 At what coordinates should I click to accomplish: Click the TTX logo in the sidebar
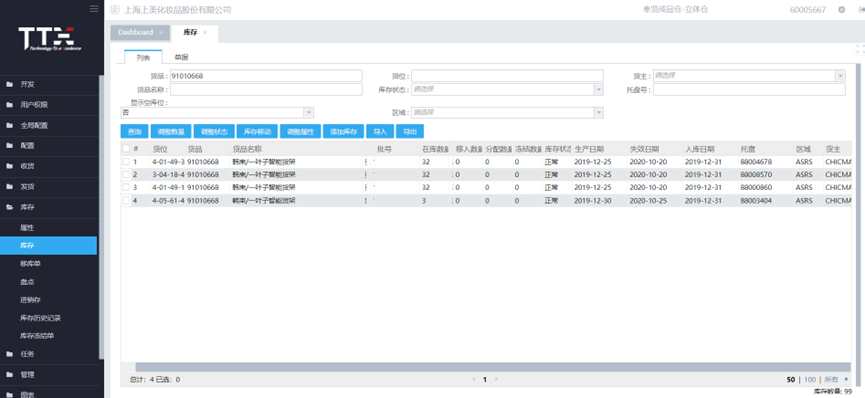click(50, 39)
